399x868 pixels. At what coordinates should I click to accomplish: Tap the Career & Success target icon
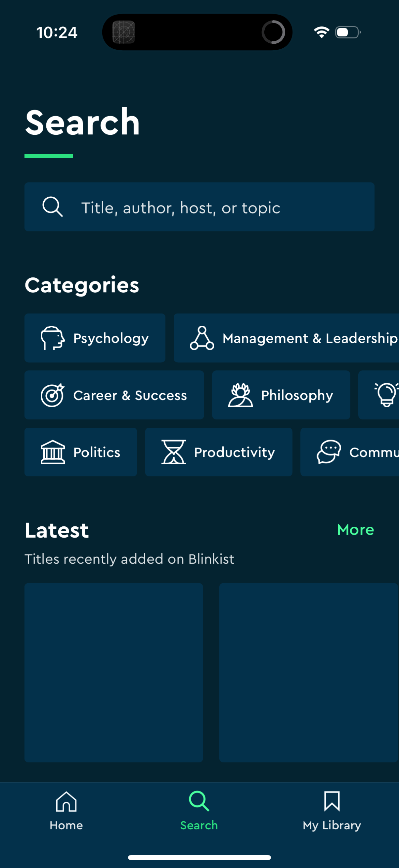(52, 395)
